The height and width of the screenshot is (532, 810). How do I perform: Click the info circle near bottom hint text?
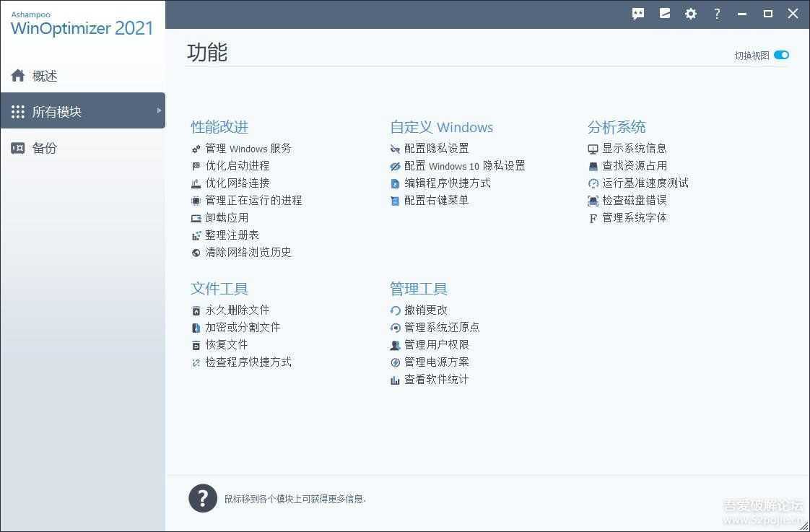click(x=203, y=498)
